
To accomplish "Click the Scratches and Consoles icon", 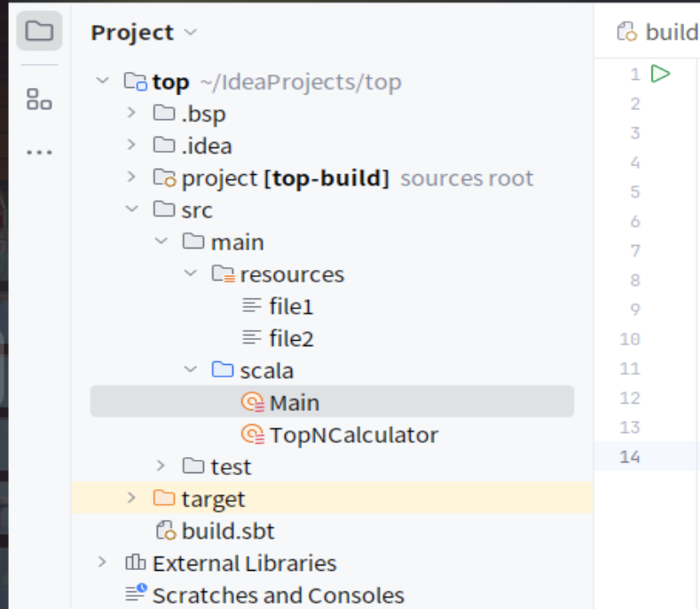I will click(136, 593).
